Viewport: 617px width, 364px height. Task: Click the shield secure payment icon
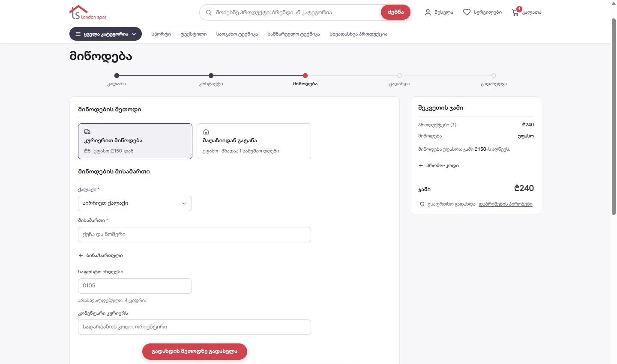[x=422, y=204]
